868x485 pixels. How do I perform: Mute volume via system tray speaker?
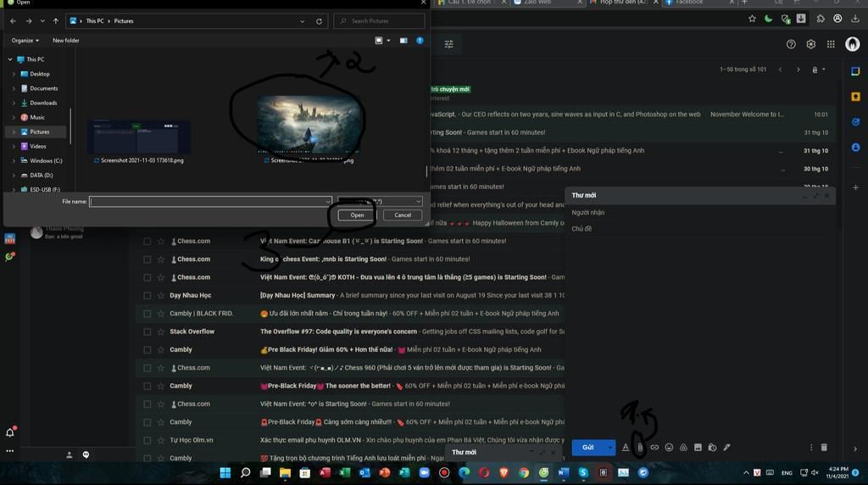(x=815, y=472)
